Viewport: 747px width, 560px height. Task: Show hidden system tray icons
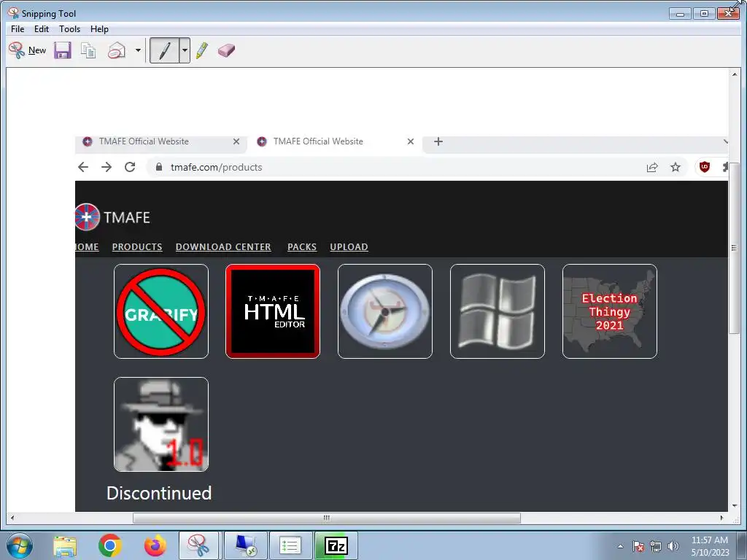(620, 546)
